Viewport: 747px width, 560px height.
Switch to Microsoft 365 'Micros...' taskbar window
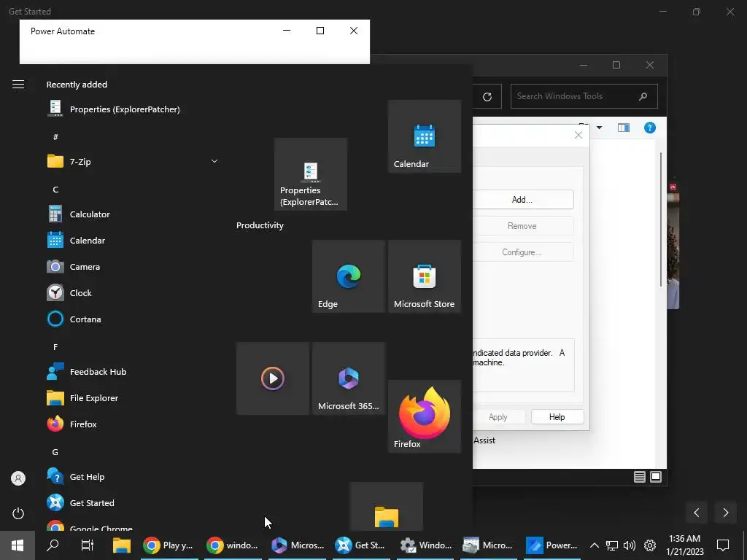pyautogui.click(x=298, y=545)
